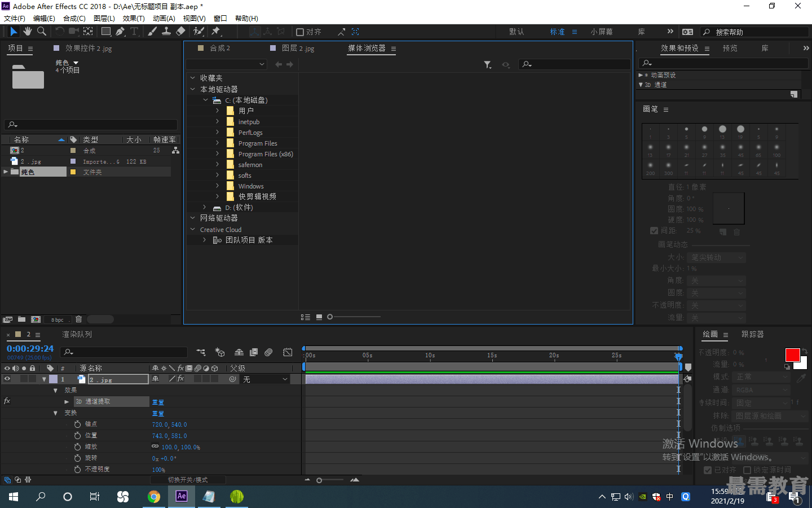Toggle the 间距 spacing checkbox in brush panel
812x508 pixels.
coord(654,230)
